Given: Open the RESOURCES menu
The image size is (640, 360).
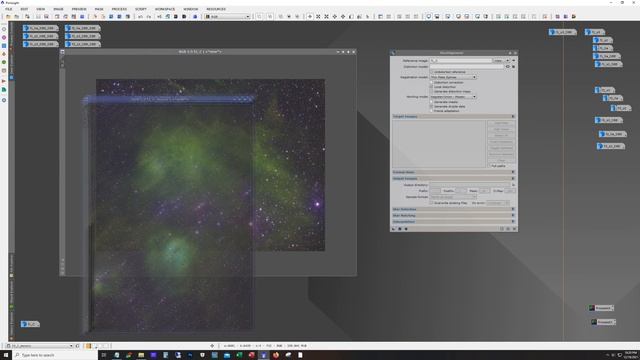Looking at the screenshot, I should [216, 9].
